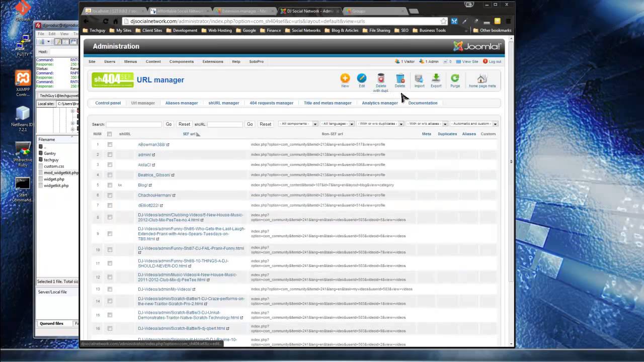This screenshot has width=644, height=362.
Task: Toggle the select-all checkbox in table header
Action: point(109,134)
